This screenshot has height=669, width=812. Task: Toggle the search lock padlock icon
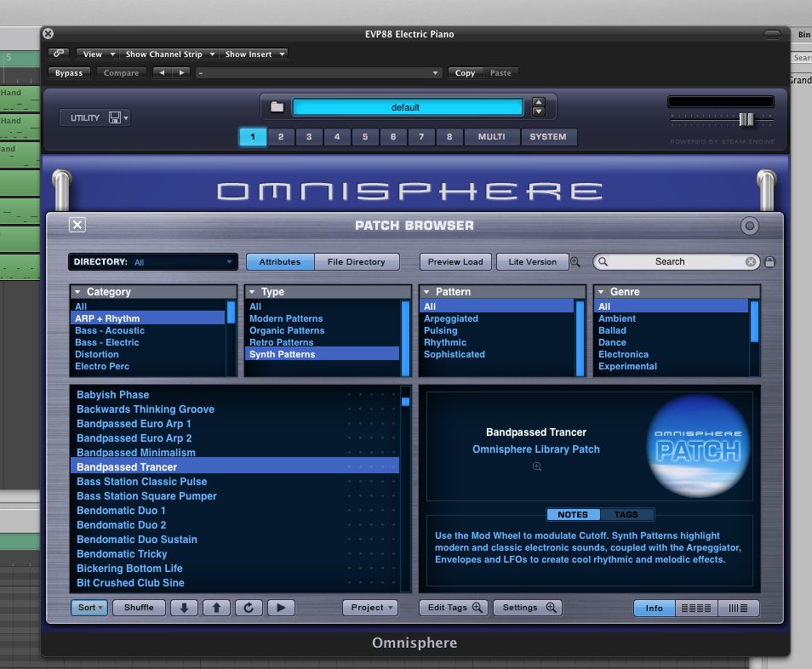click(769, 261)
